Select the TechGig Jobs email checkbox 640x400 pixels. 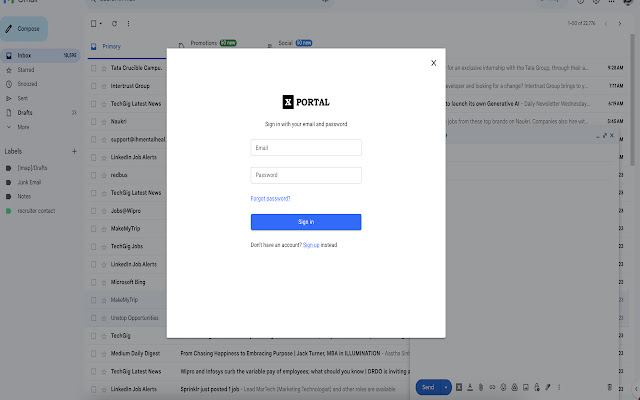click(93, 247)
